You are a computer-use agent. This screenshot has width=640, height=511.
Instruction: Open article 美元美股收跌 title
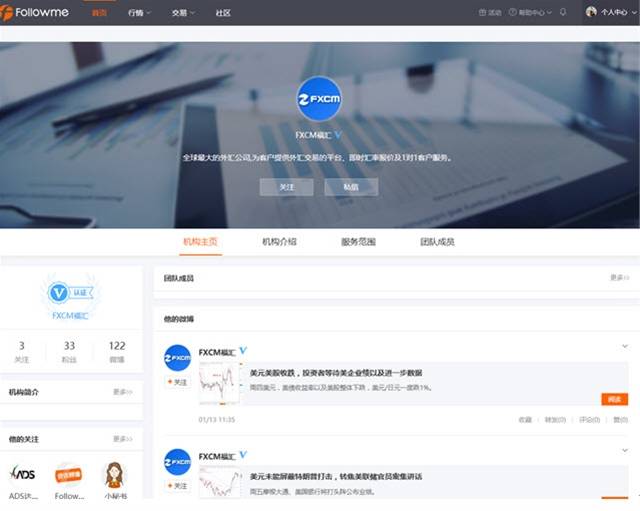[336, 373]
